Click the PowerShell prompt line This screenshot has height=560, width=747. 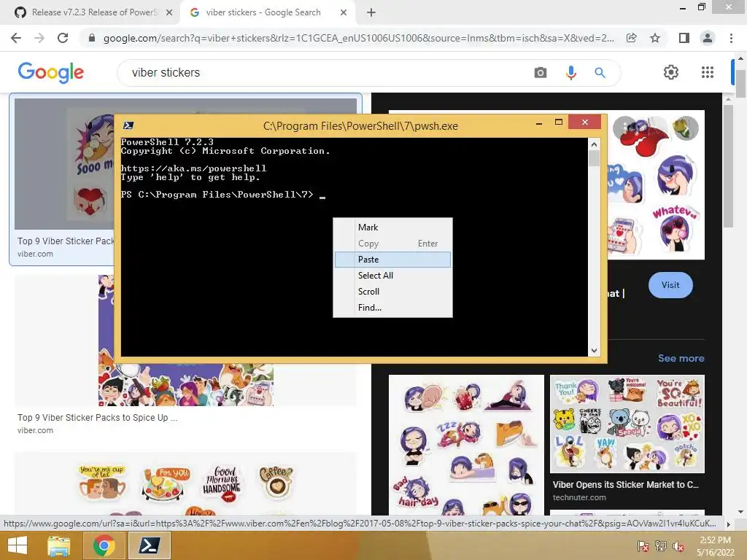pos(223,195)
